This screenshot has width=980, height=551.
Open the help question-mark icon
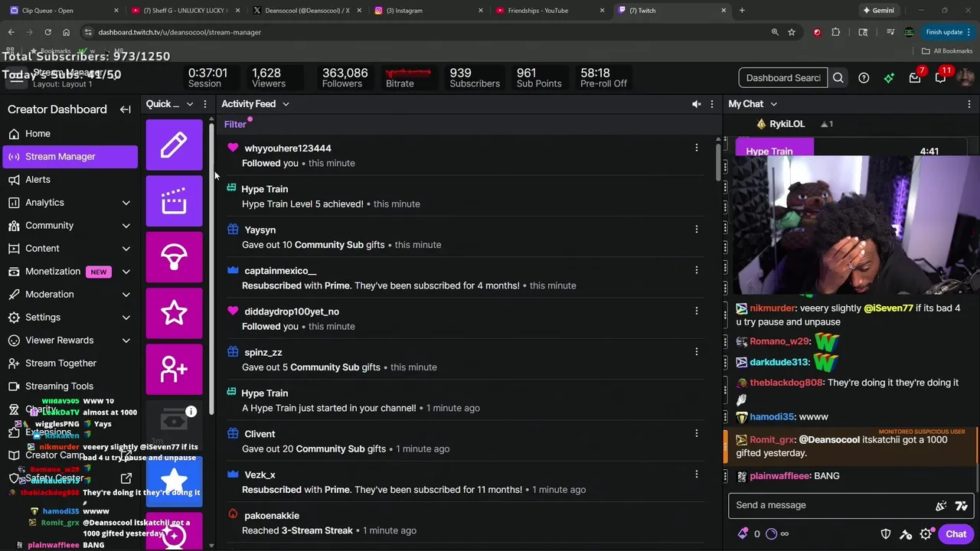coord(864,78)
